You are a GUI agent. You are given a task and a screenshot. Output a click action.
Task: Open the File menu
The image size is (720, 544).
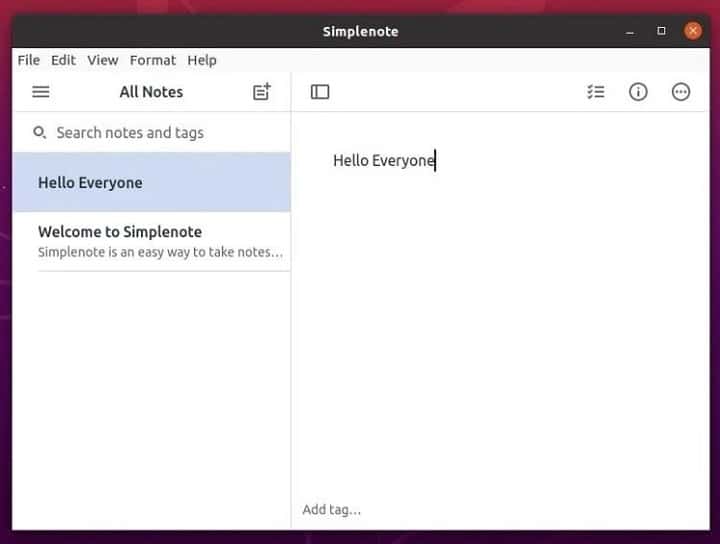coord(28,60)
